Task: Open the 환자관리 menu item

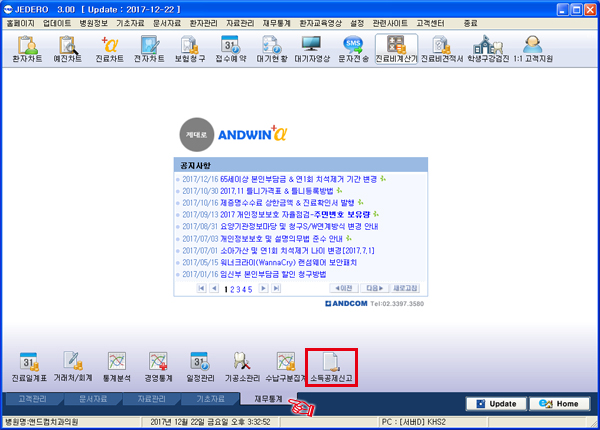Action: pos(204,23)
